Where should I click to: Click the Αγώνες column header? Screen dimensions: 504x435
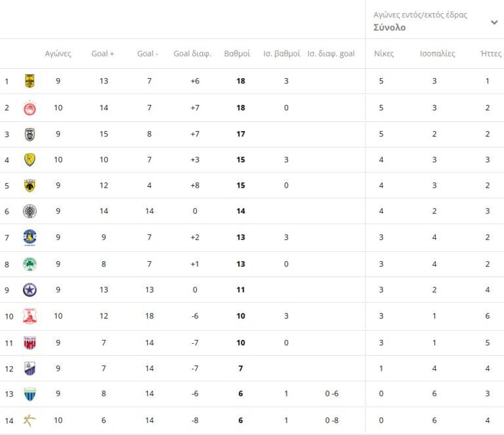tap(58, 54)
